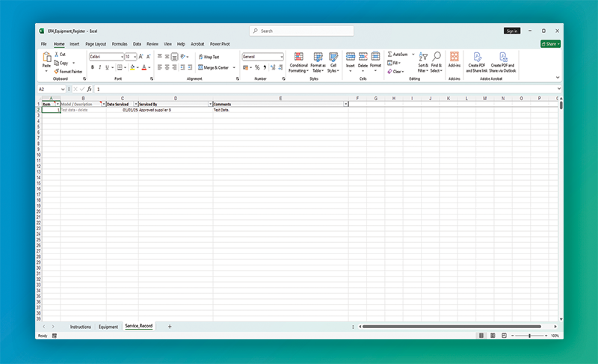Toggle Center alignment in ribbon
This screenshot has width=598, height=364.
[167, 67]
